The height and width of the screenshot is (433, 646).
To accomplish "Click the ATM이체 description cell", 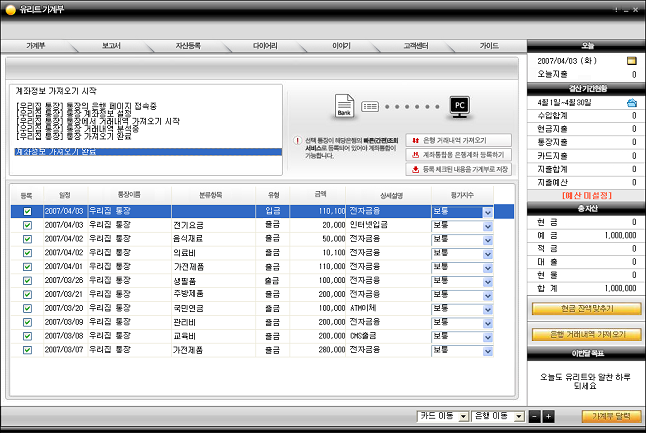I will [x=389, y=308].
